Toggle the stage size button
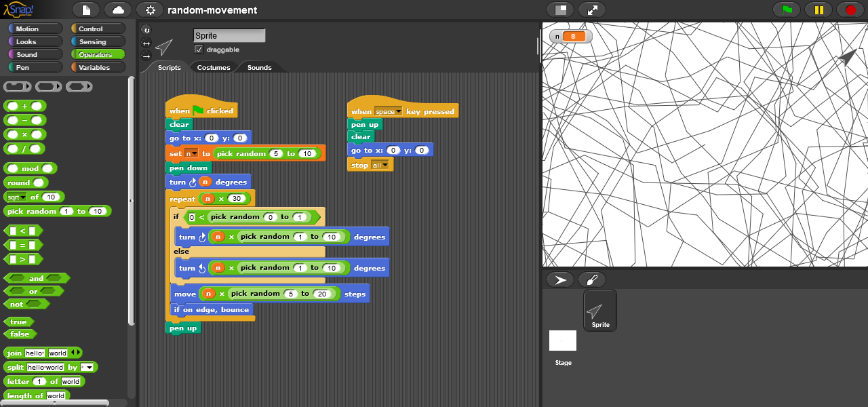Viewport: 868px width, 407px height. [560, 10]
